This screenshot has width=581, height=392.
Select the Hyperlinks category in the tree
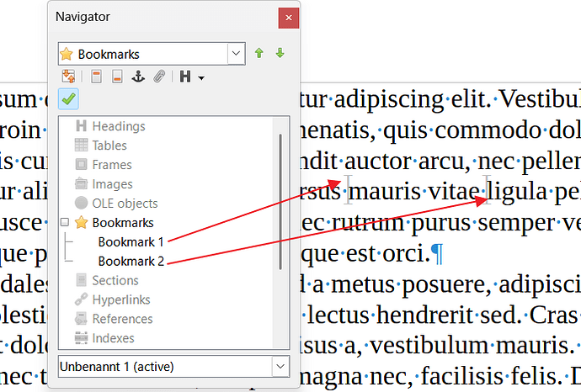point(122,299)
